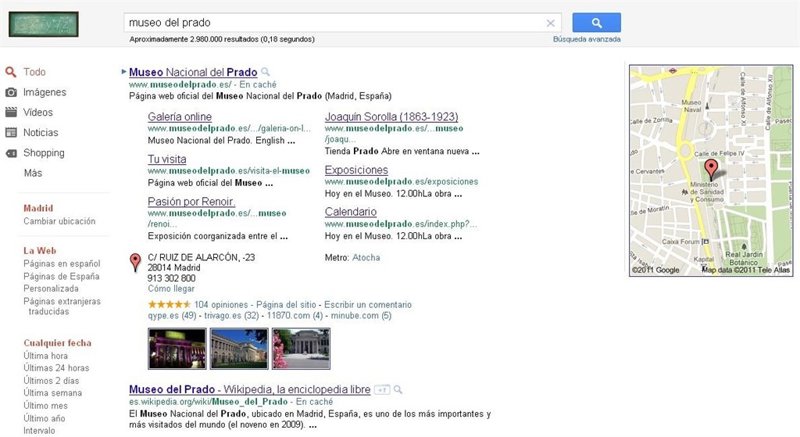Click preview magnifier beside Wikipedia result
This screenshot has width=800, height=437.
pos(398,390)
